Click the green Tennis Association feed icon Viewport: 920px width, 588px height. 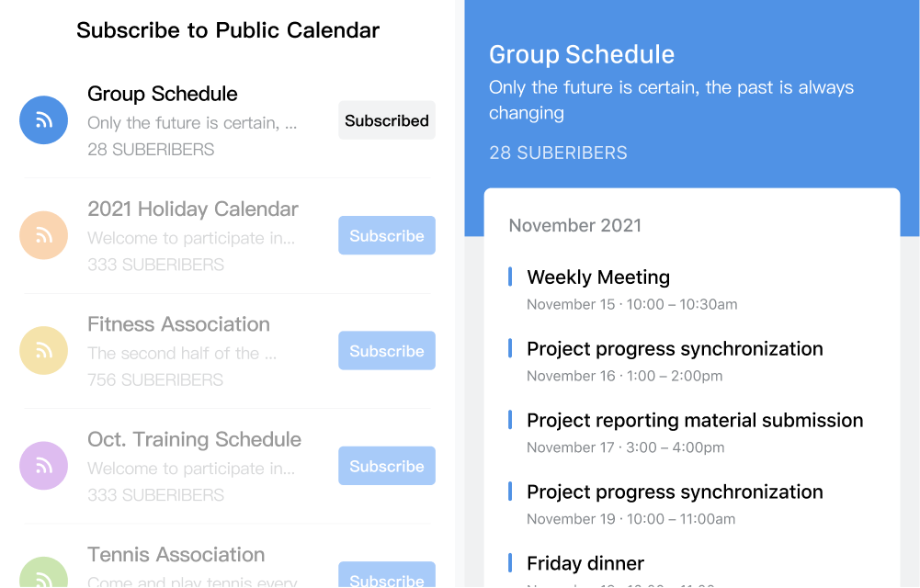coord(43,572)
